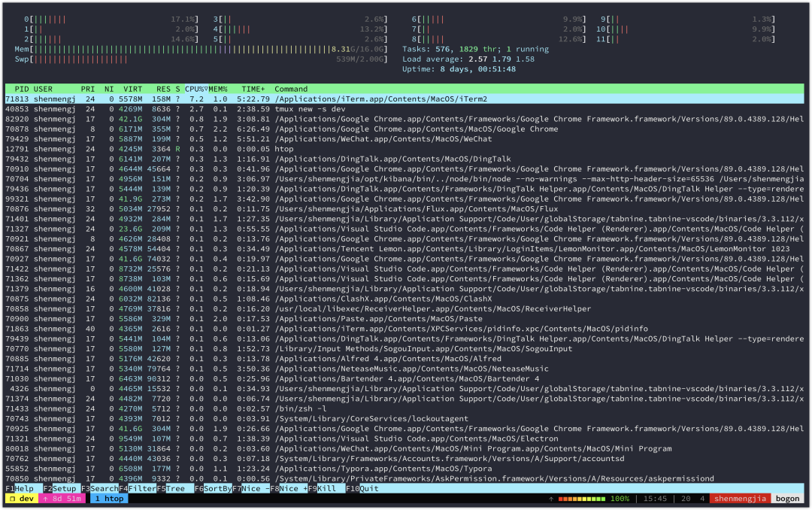Select the iTerm2 process row
The height and width of the screenshot is (510, 812).
tap(404, 99)
